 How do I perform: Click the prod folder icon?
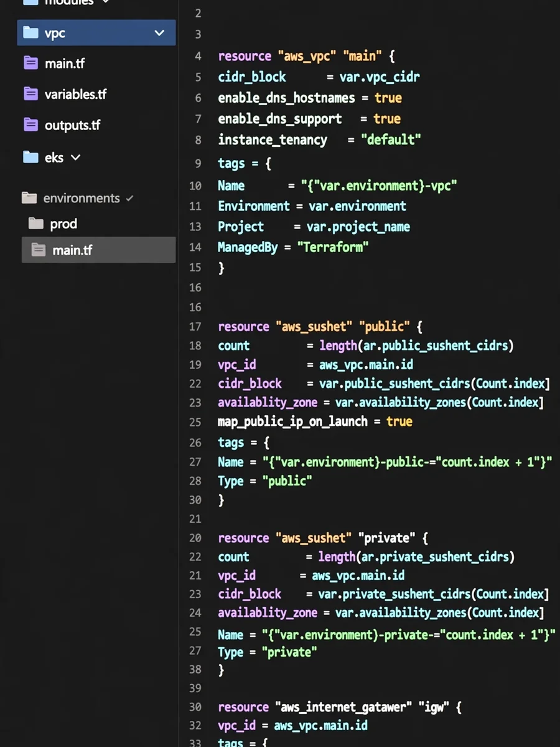tap(36, 223)
